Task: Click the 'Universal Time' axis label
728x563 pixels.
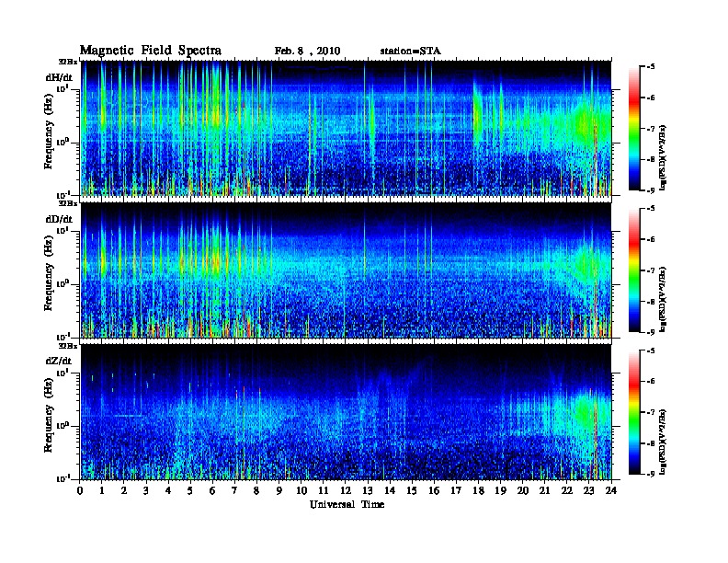Action: (347, 504)
